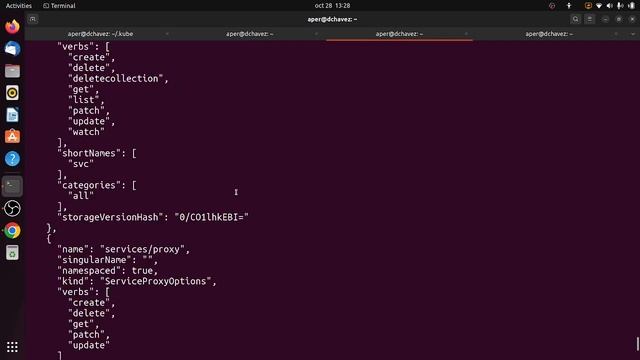The height and width of the screenshot is (360, 640).
Task: Click the "all" category value
Action: (81, 196)
